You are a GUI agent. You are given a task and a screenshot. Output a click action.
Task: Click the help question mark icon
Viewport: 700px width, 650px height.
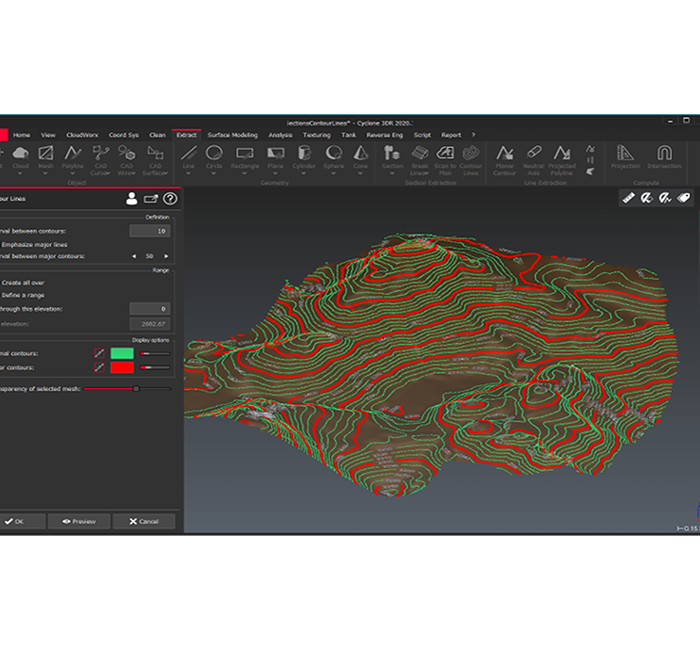tap(170, 199)
